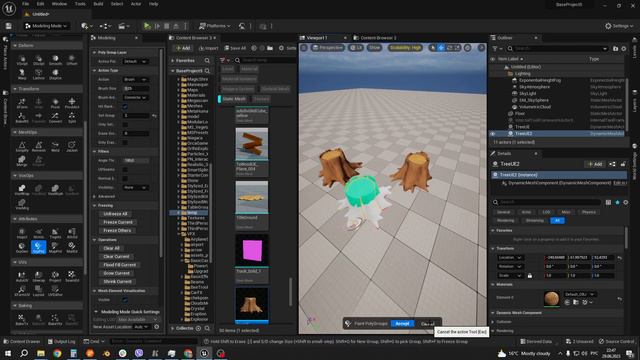Click the Shrink Current button
640x360 pixels.
tap(117, 282)
